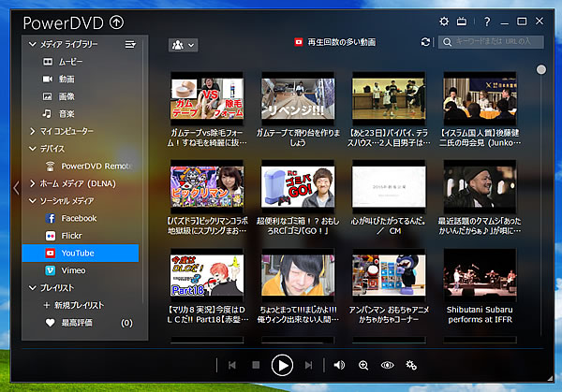The width and height of the screenshot is (562, 392).
Task: Click the zoom magnifier icon in the bottom bar
Action: click(363, 365)
